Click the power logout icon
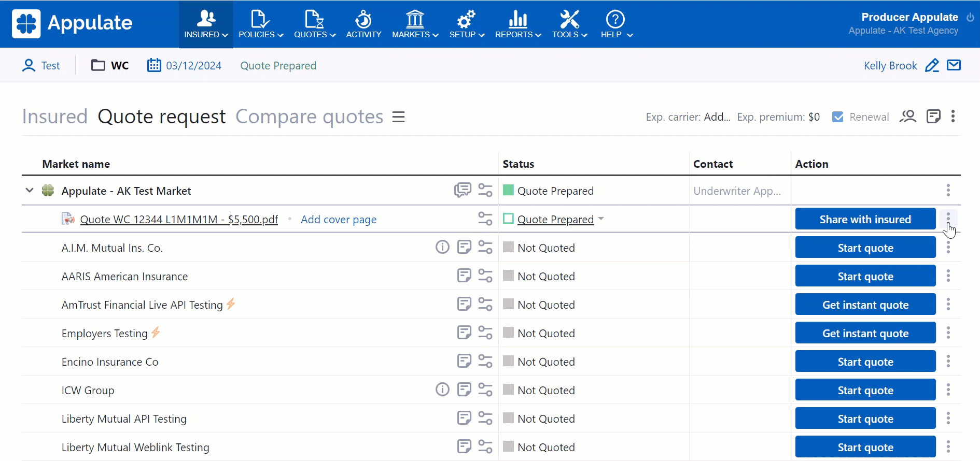 (x=970, y=17)
